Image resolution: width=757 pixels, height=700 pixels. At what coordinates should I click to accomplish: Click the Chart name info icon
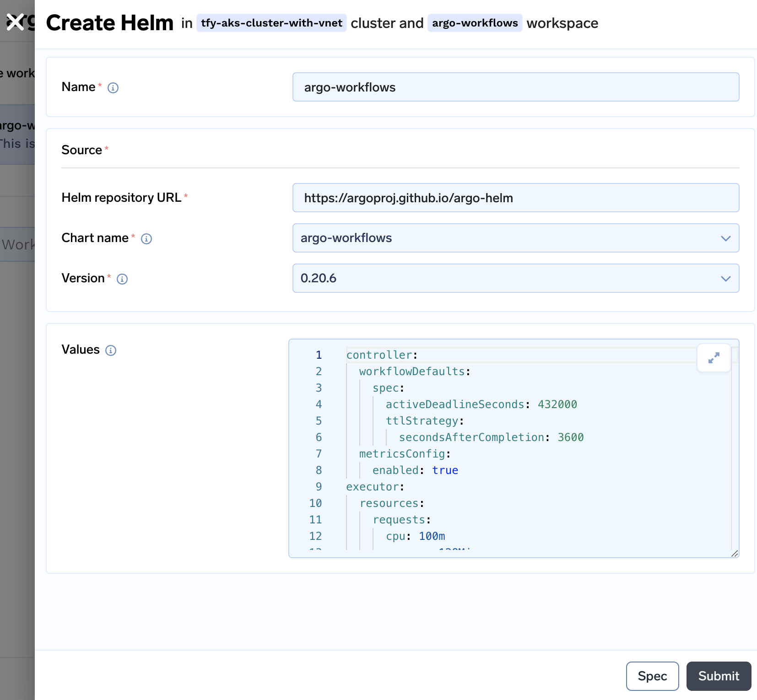(x=146, y=239)
